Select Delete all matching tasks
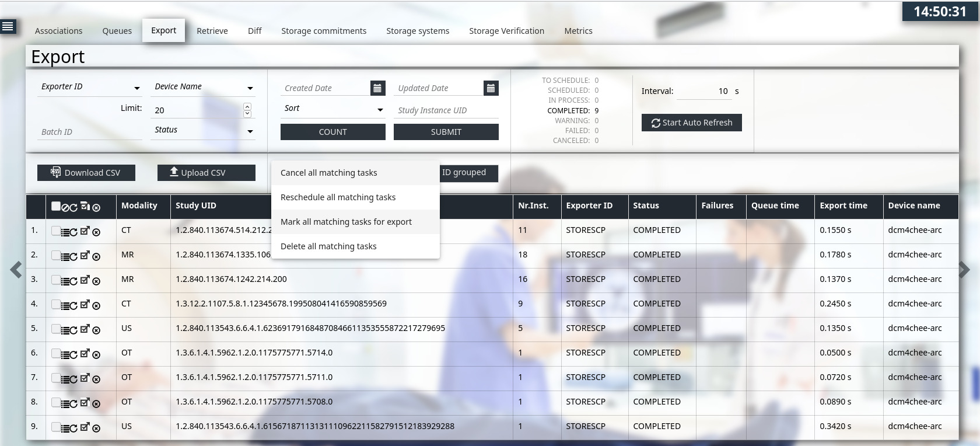The height and width of the screenshot is (446, 980). tap(355, 246)
